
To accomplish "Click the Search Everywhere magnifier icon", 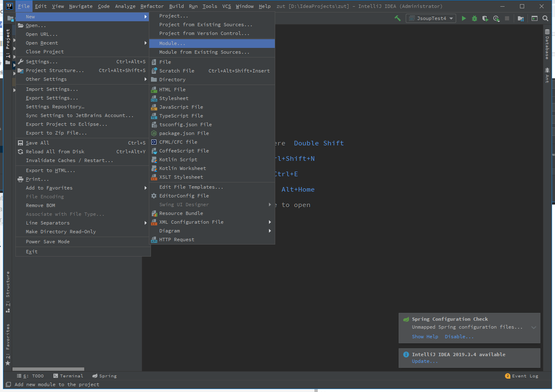I will point(545,18).
